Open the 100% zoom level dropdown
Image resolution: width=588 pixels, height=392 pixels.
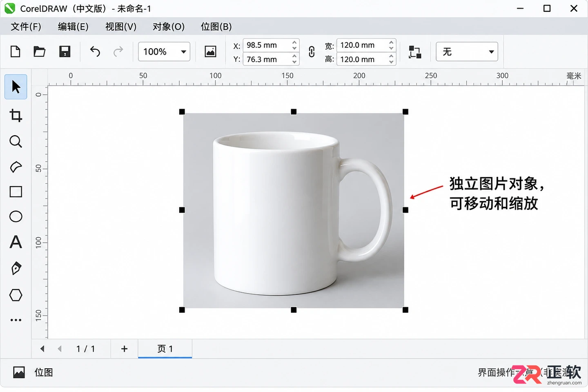click(x=164, y=51)
